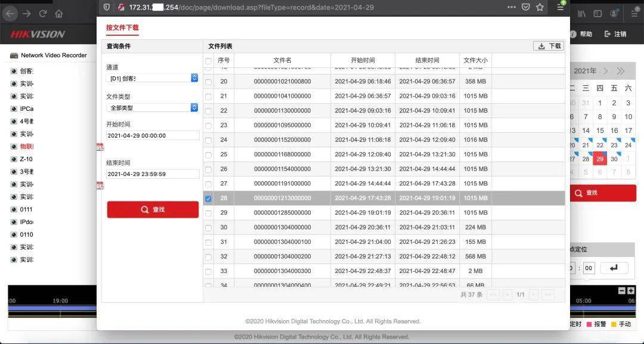Screen dimensions: 644x344
Task: Open the page actions three-dot menu
Action: 512,7
